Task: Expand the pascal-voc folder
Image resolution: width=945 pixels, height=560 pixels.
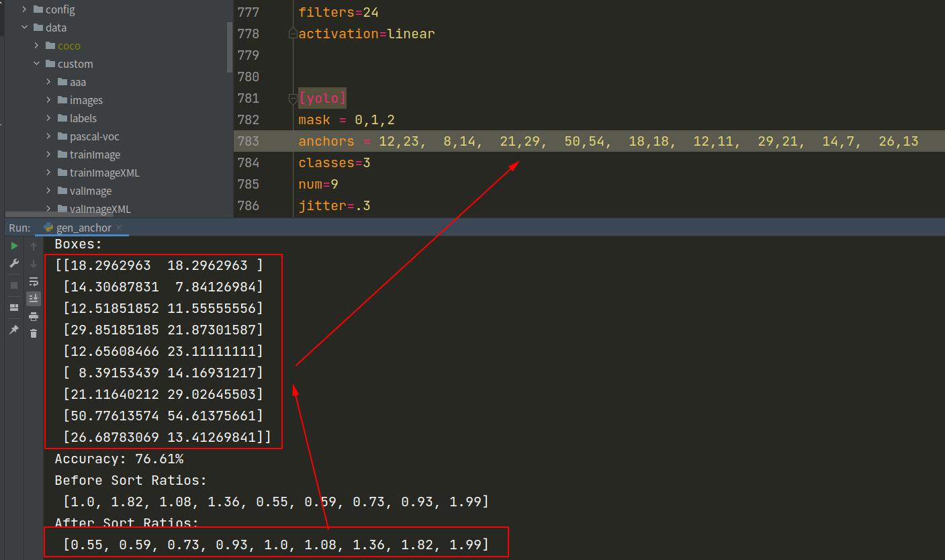Action: pos(47,136)
